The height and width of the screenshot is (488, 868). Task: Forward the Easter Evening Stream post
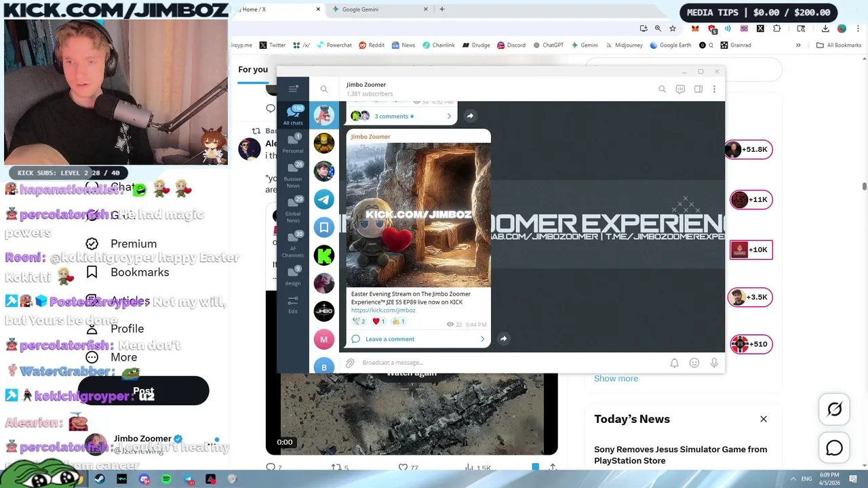tap(503, 338)
